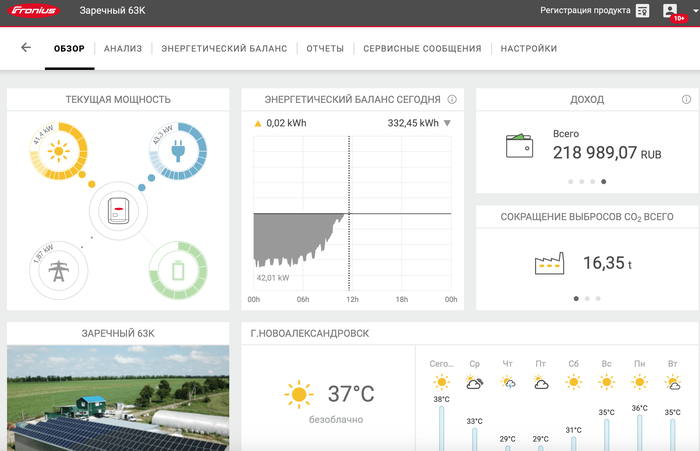Switch to the Анализ tab
This screenshot has width=700, height=451.
pyautogui.click(x=123, y=48)
